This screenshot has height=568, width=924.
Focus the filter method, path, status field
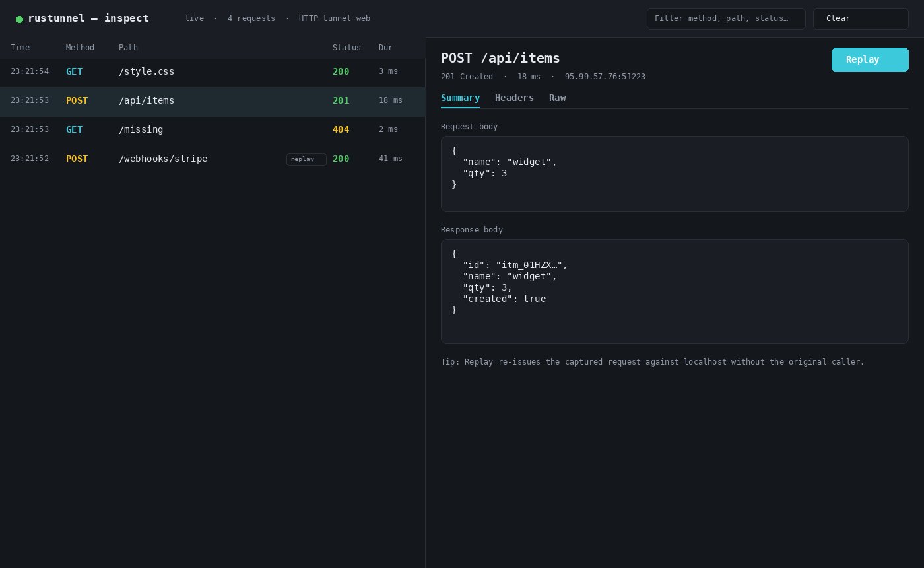[726, 18]
